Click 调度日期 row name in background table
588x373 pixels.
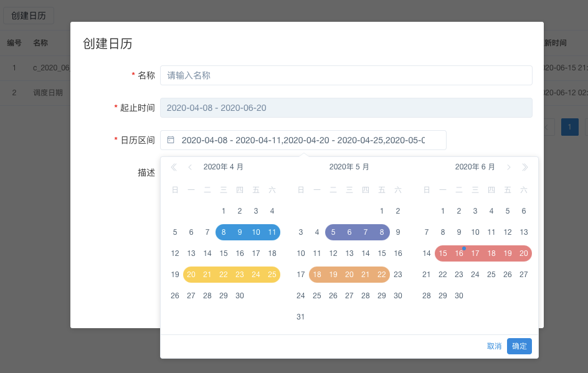pos(48,93)
